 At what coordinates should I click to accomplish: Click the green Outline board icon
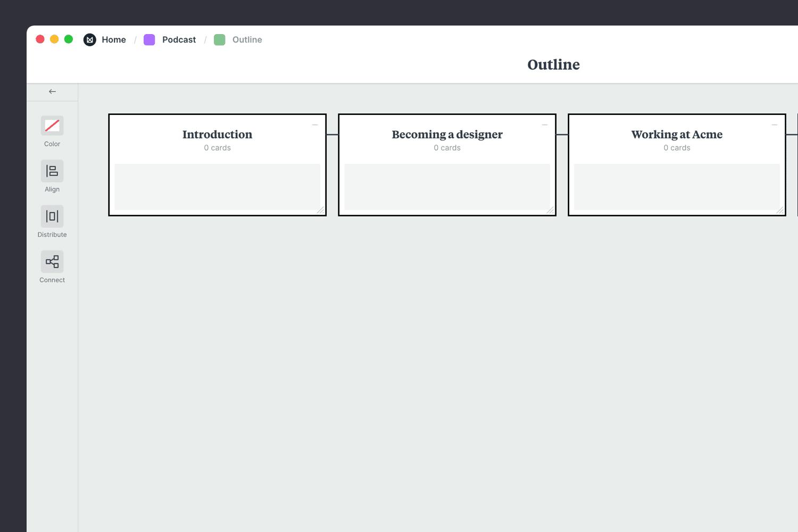(x=220, y=40)
